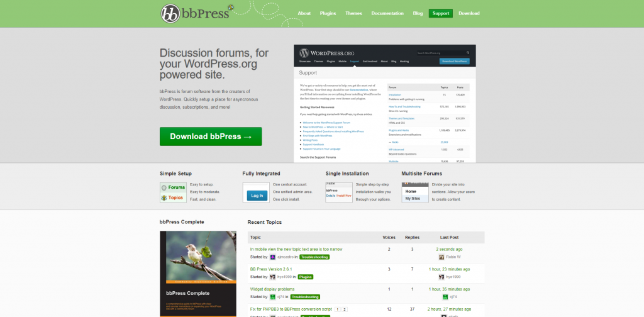The image size is (644, 317).
Task: Open topic 'In mobile view the new topic text area is too narrow'
Action: pos(296,249)
